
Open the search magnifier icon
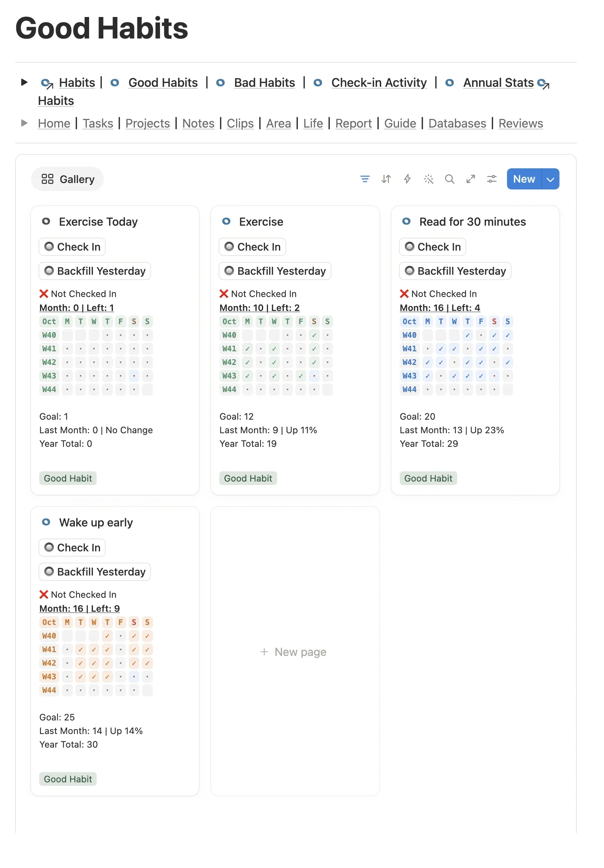pyautogui.click(x=449, y=179)
